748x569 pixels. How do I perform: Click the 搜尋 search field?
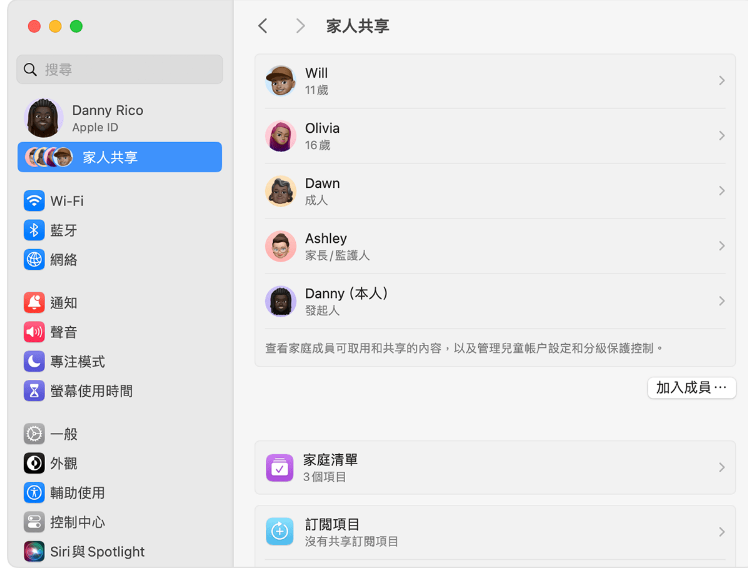(x=120, y=70)
